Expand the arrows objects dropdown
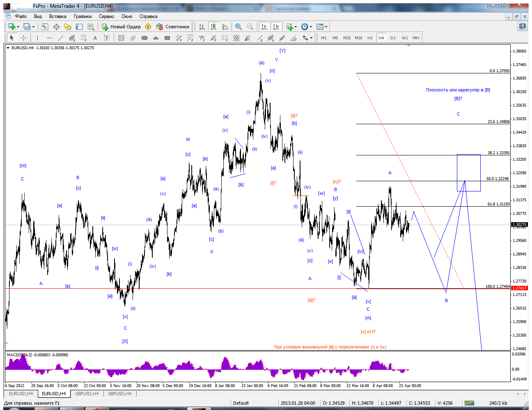532x410 pixels. click(x=312, y=38)
